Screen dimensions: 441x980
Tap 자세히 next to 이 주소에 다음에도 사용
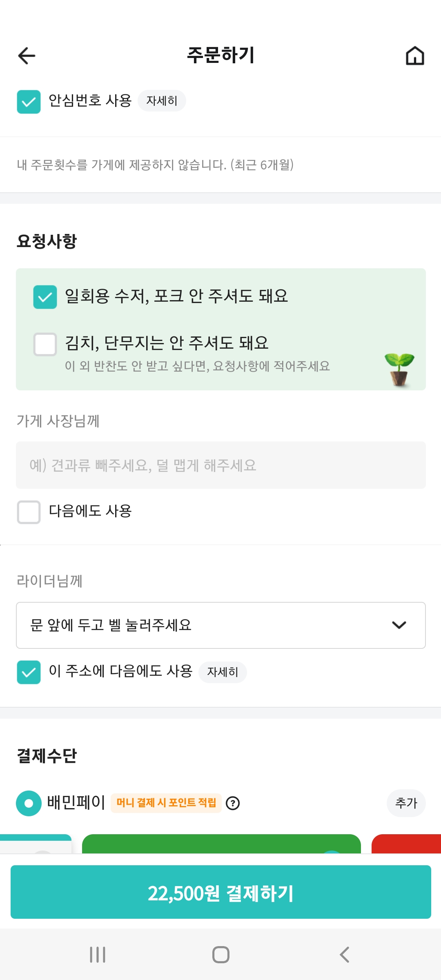pos(223,672)
